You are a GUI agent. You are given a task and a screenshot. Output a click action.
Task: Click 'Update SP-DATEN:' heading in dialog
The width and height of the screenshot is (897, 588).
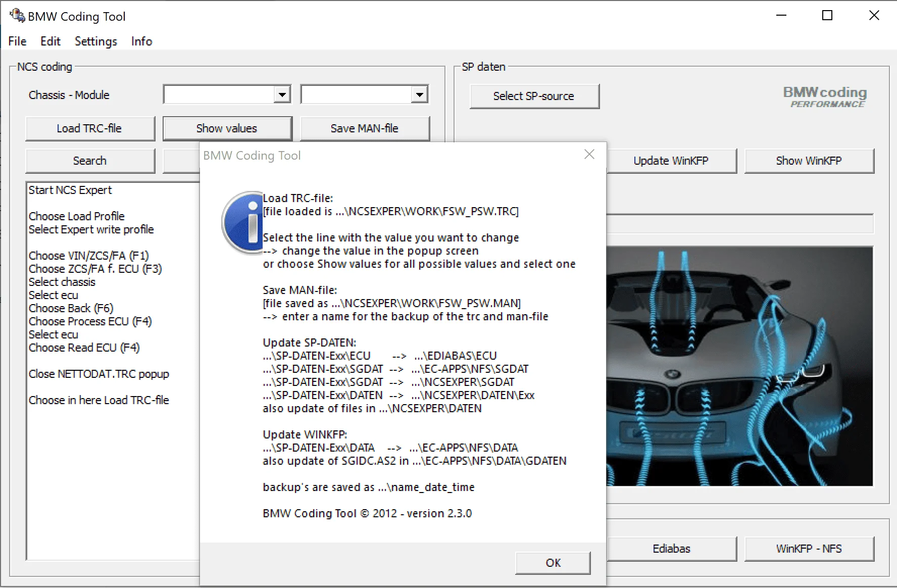[310, 342]
